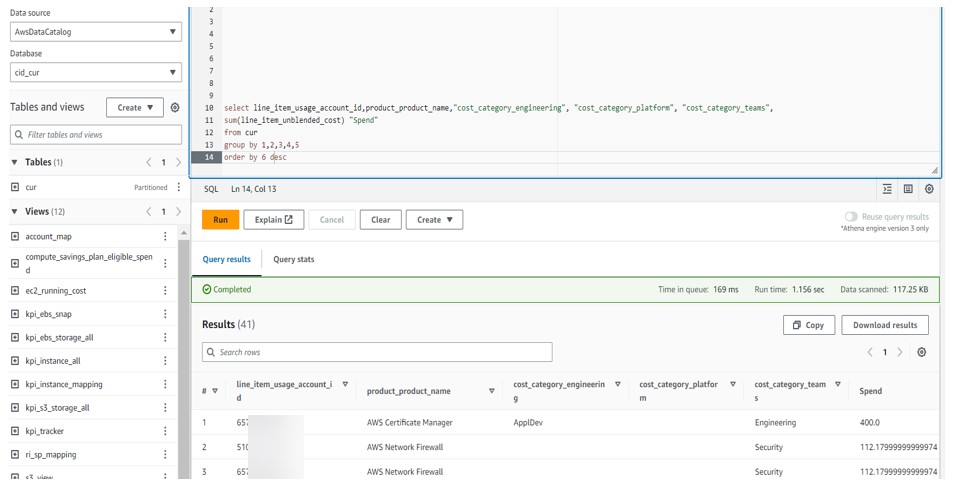Click the editor table layout icon

[x=908, y=189]
